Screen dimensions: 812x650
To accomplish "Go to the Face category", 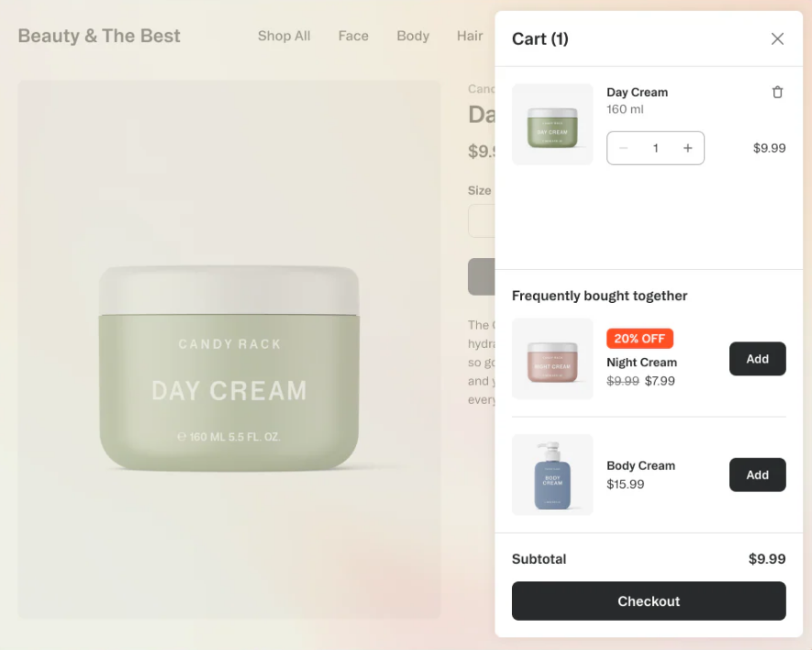I will (353, 36).
